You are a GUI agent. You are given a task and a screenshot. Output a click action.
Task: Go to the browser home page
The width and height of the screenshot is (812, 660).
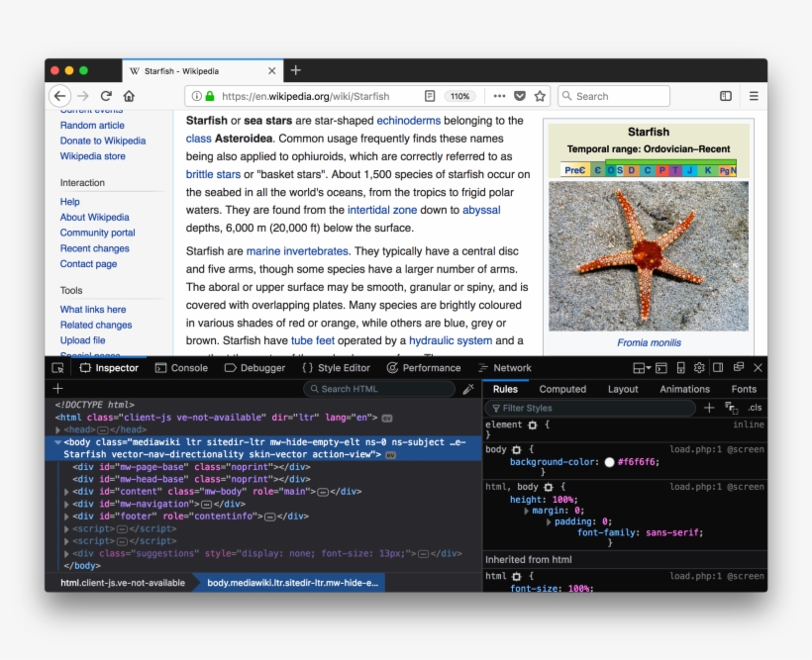[129, 96]
